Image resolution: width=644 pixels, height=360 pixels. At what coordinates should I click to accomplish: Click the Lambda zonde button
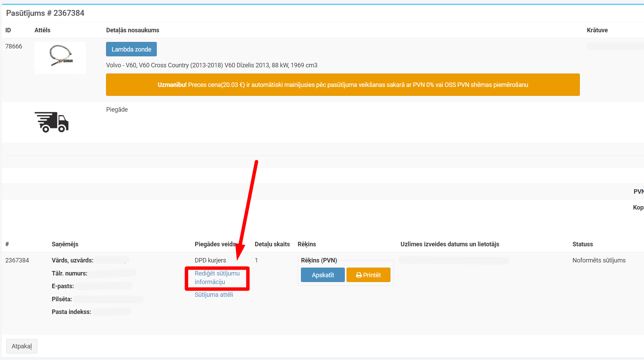pos(131,49)
